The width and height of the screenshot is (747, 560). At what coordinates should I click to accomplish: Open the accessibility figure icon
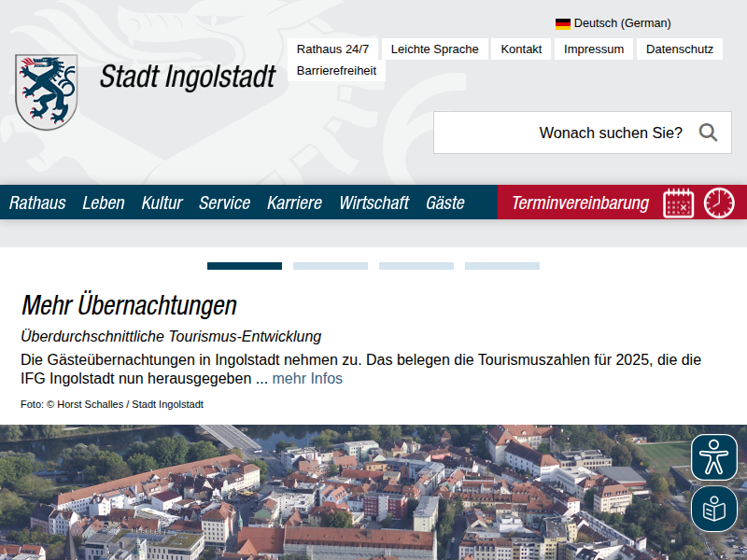coord(714,457)
